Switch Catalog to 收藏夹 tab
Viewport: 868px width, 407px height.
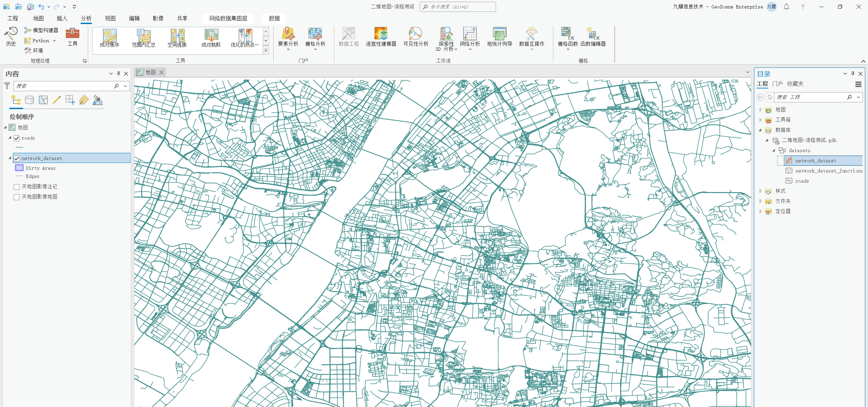click(x=795, y=84)
